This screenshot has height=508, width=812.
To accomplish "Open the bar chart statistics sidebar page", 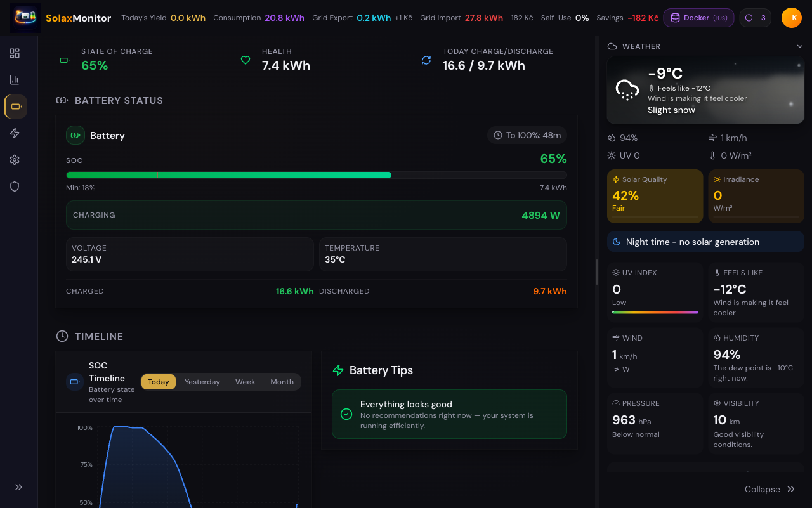I will pos(14,80).
